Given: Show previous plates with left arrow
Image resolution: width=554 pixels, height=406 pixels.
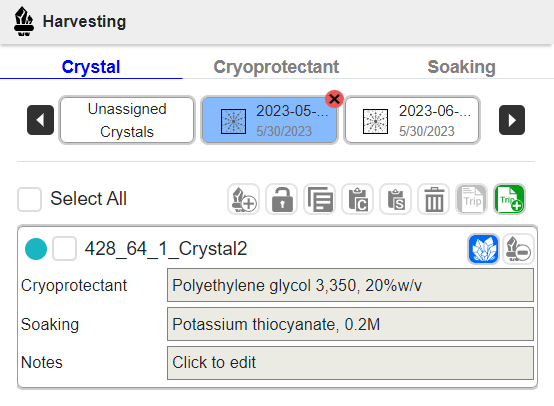Looking at the screenshot, I should [40, 120].
